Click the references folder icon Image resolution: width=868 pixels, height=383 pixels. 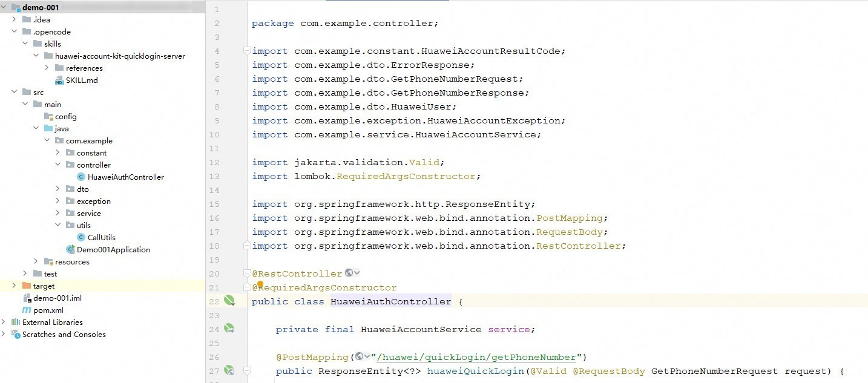pyautogui.click(x=59, y=68)
